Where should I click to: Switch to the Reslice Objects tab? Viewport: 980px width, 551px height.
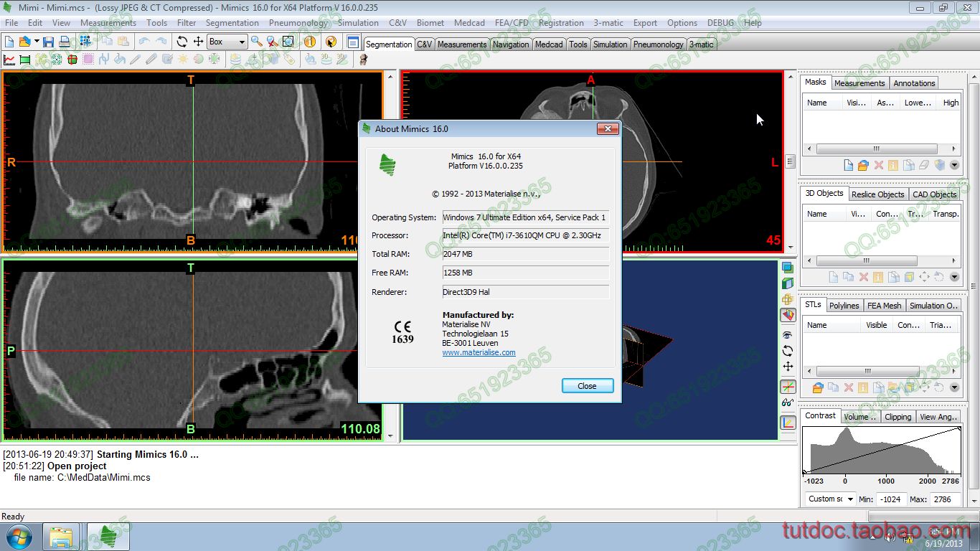point(878,194)
